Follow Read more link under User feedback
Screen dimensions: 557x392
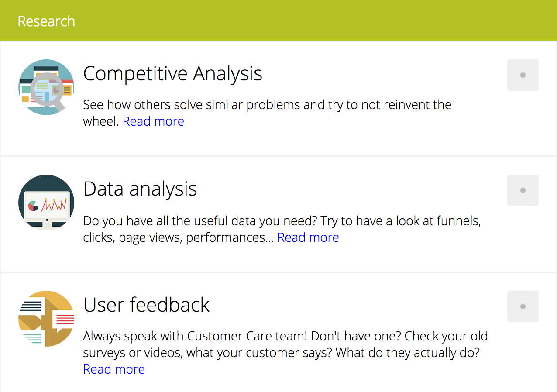[x=114, y=369]
